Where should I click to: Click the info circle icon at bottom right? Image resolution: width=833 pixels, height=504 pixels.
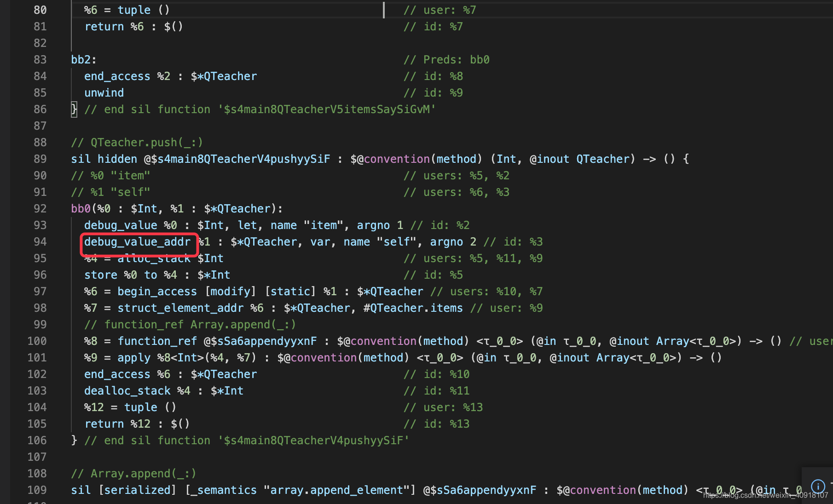point(818,486)
